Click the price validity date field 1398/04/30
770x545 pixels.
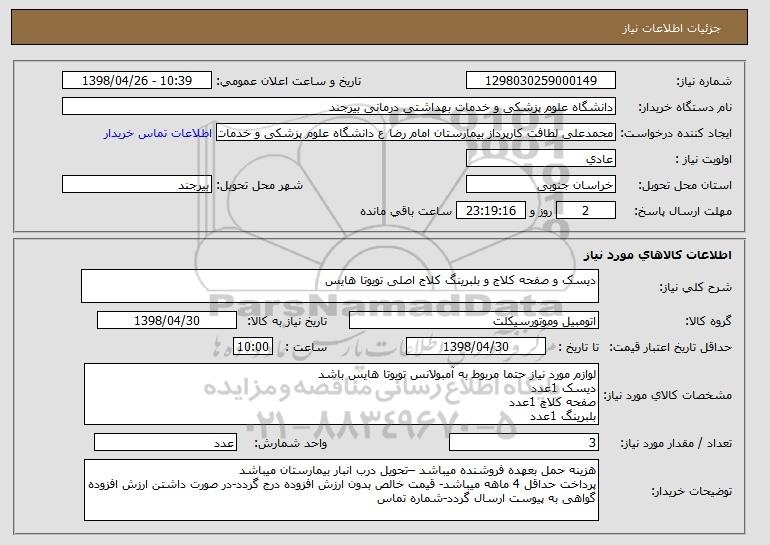pyautogui.click(x=476, y=347)
